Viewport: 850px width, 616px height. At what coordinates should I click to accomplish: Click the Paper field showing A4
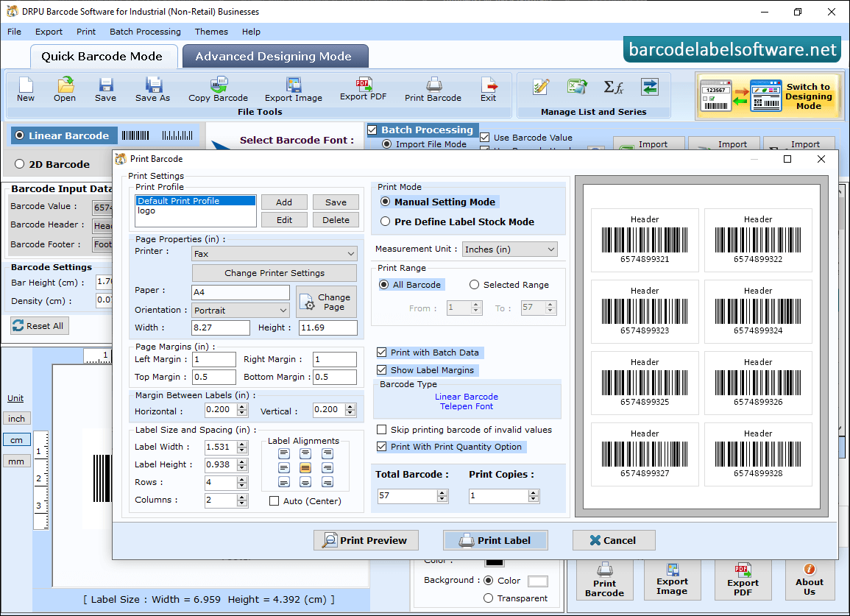pyautogui.click(x=241, y=292)
